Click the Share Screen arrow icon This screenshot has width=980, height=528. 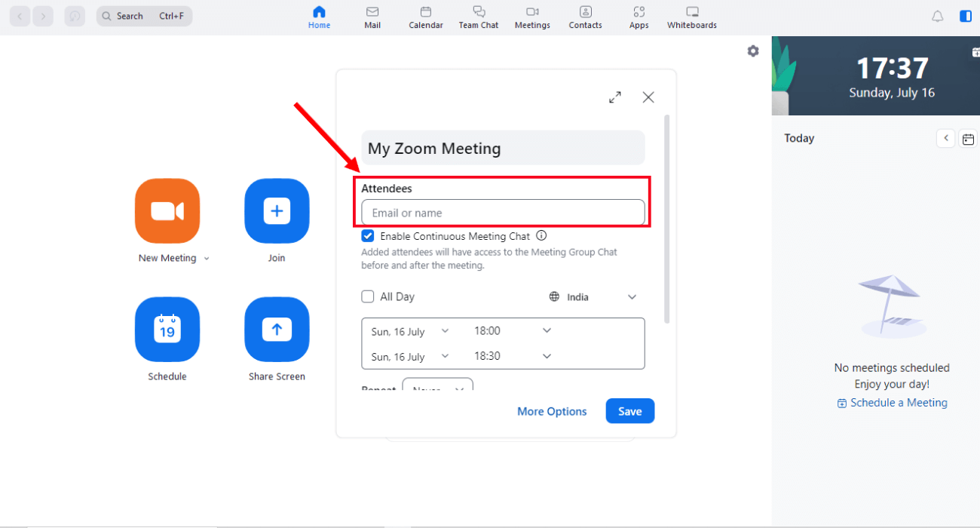tap(277, 330)
